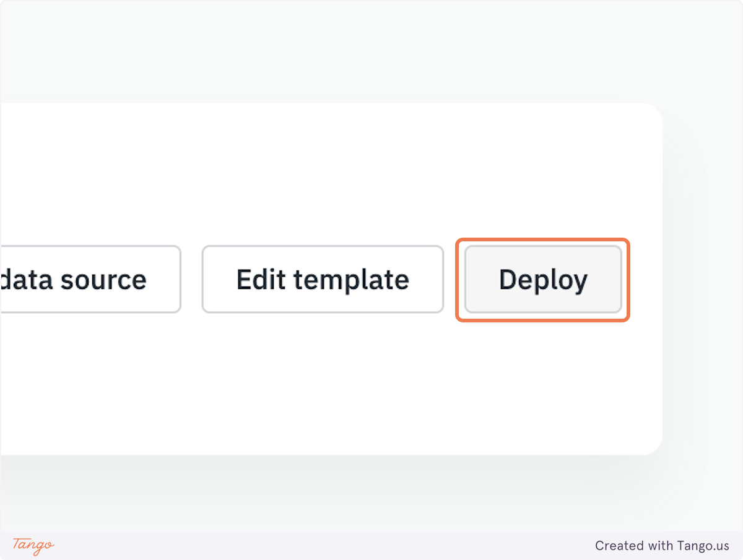This screenshot has width=743, height=560.
Task: Open the Edit template button
Action: point(323,280)
